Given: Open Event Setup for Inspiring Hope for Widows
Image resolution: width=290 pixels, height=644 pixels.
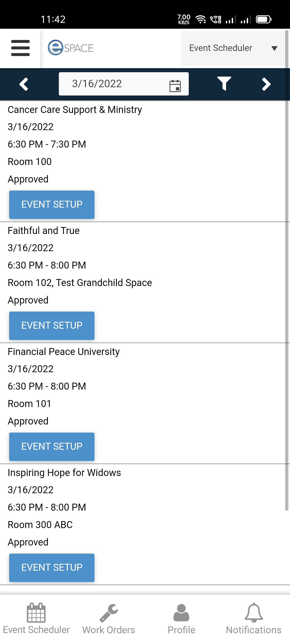Looking at the screenshot, I should [x=52, y=568].
